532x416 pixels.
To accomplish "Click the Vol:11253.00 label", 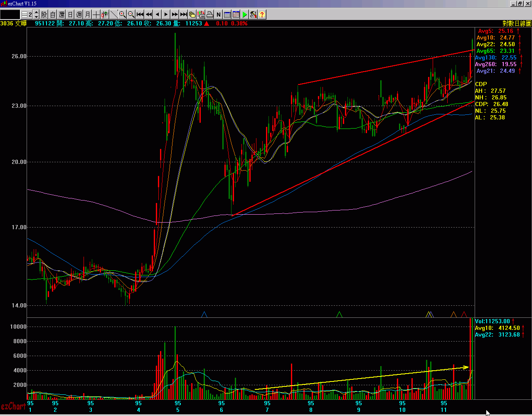I will tap(493, 321).
